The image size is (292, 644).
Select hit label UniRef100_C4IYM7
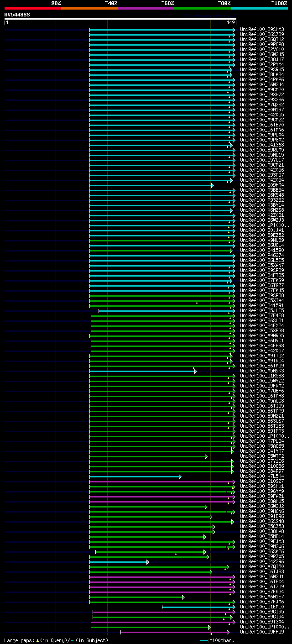point(261,451)
